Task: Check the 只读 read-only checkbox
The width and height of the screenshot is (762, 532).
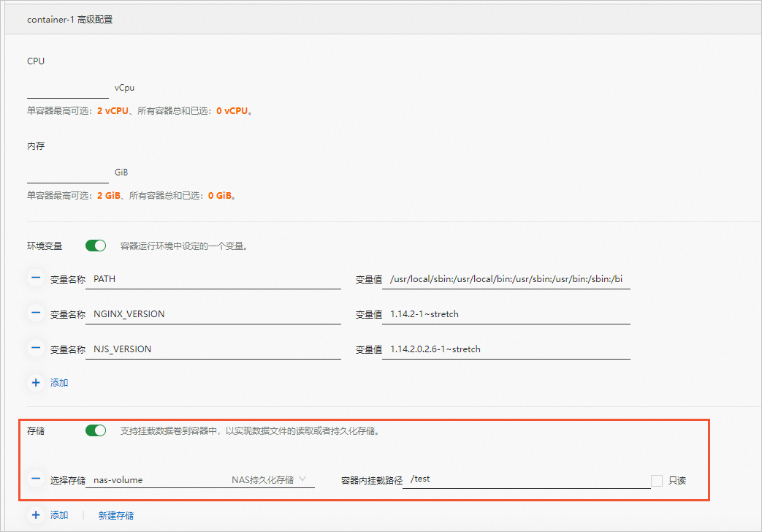Action: pos(655,480)
